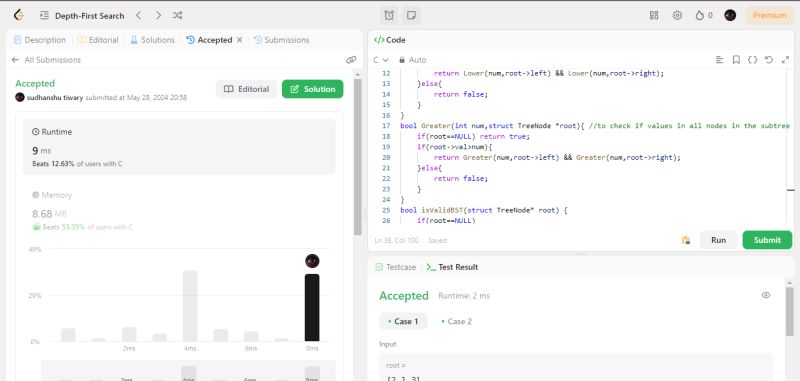800x381 pixels.
Task: Click the tall 4ms distribution bar
Action: (190, 306)
